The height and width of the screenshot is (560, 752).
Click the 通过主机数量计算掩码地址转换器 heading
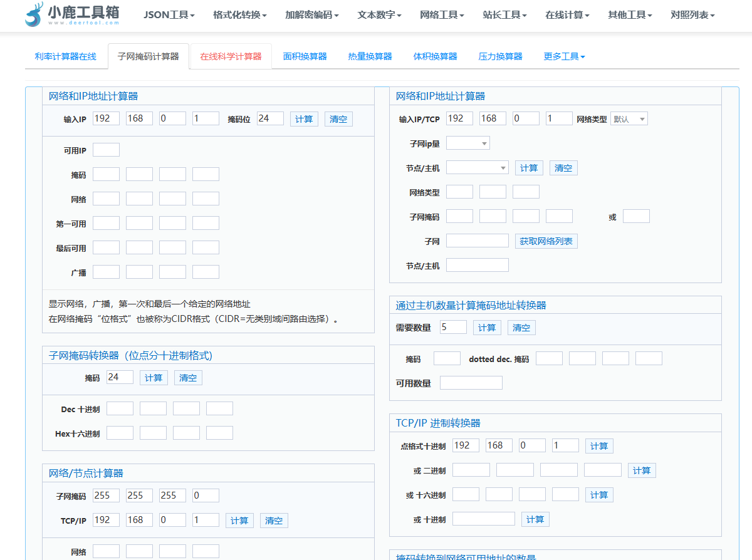tap(471, 305)
